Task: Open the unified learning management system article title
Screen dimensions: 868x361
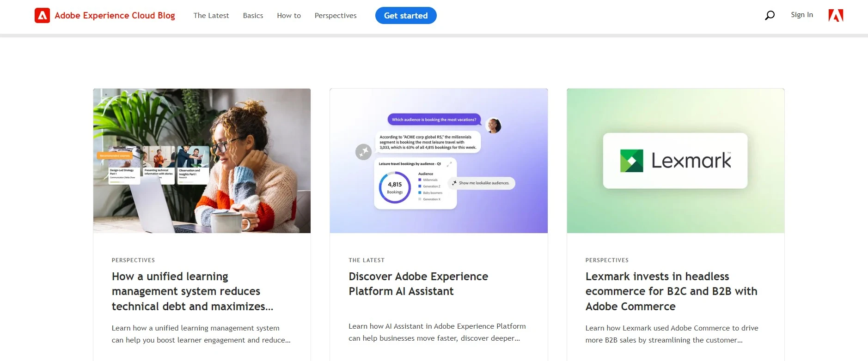Action: click(x=193, y=291)
